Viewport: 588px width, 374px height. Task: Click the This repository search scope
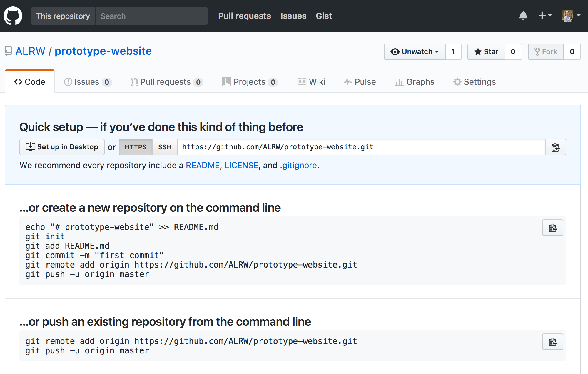[63, 16]
